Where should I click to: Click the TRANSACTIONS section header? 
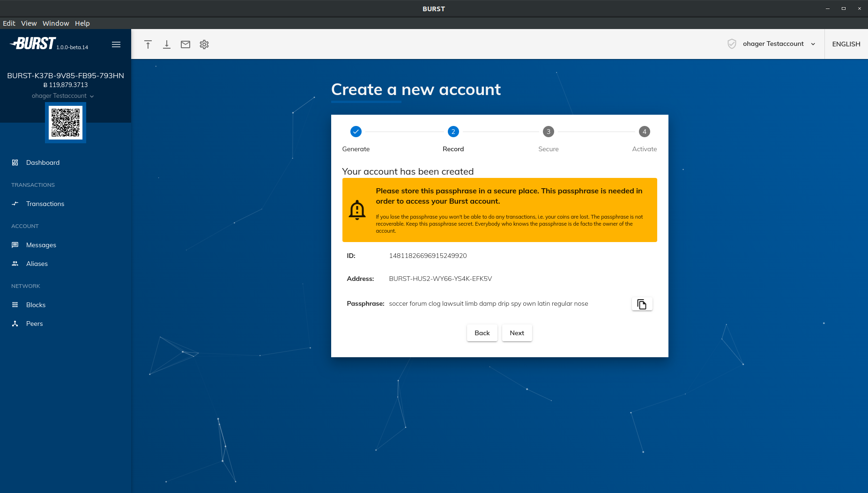point(33,185)
